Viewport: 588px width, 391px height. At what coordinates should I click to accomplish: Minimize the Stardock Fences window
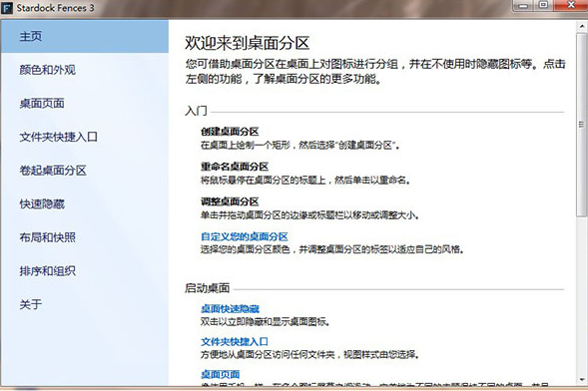click(523, 6)
